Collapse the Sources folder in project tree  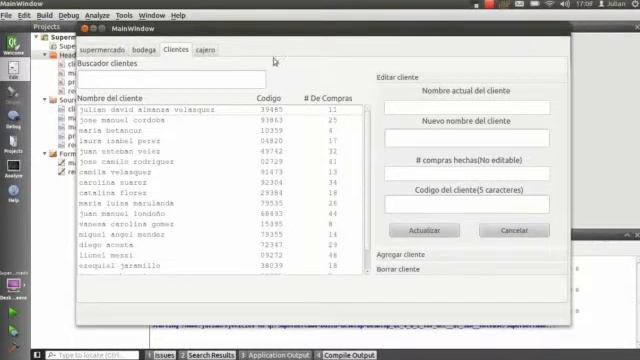(44, 100)
